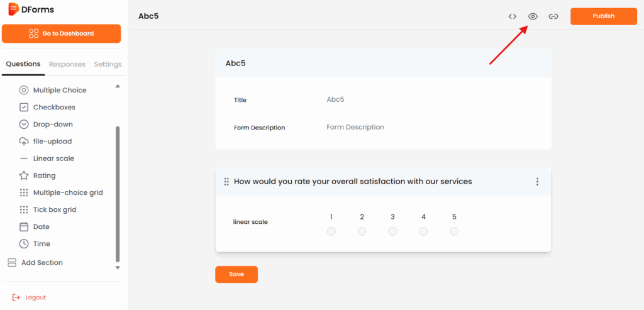Switch to the Responses tab
Viewport: 644px width, 310px height.
[x=67, y=64]
